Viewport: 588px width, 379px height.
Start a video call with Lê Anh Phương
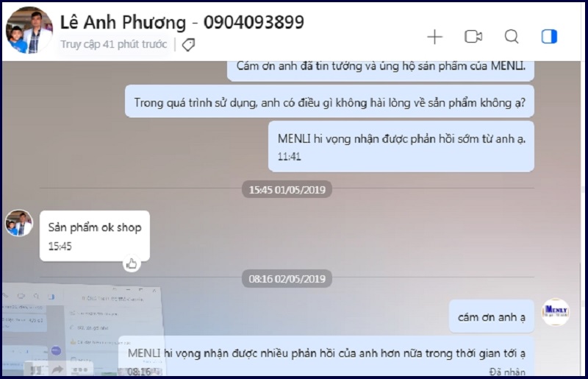point(473,37)
